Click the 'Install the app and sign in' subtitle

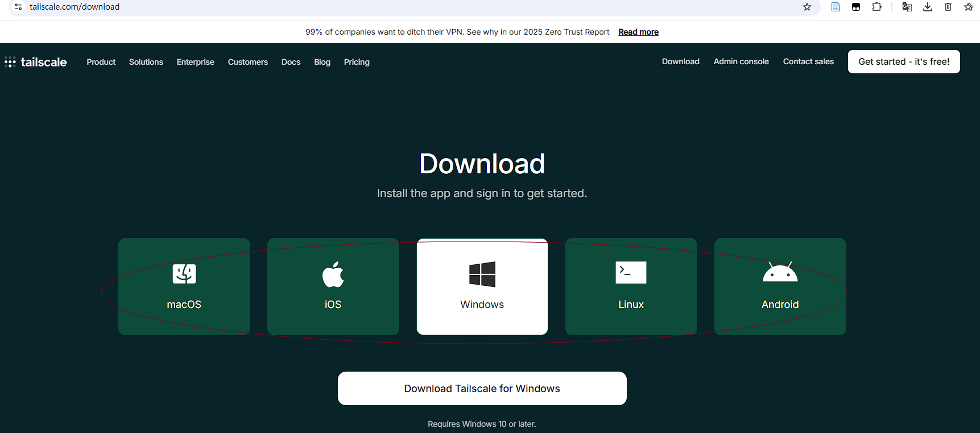coord(482,193)
